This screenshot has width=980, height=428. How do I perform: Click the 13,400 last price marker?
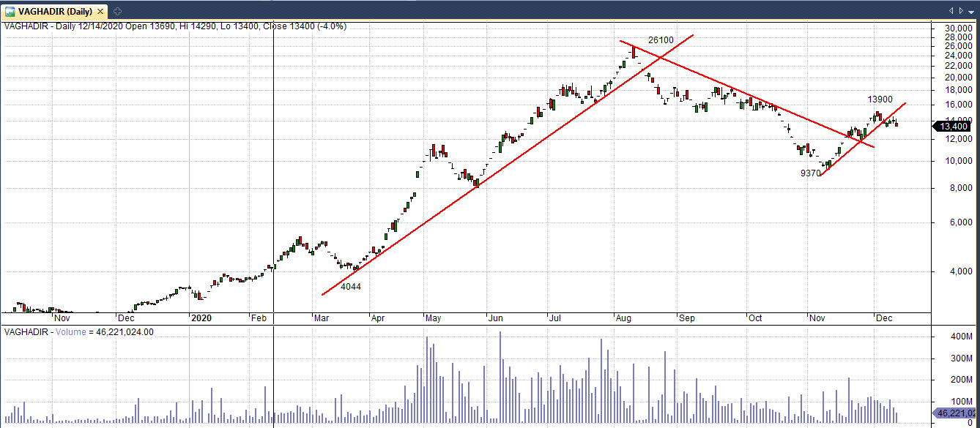click(x=954, y=127)
